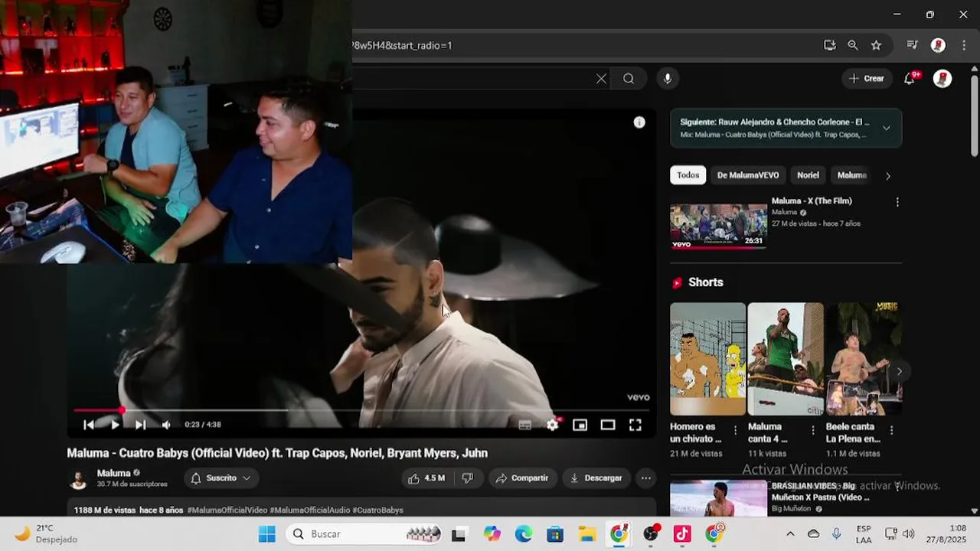Open the Windows Start menu
980x551 pixels.
pos(266,534)
